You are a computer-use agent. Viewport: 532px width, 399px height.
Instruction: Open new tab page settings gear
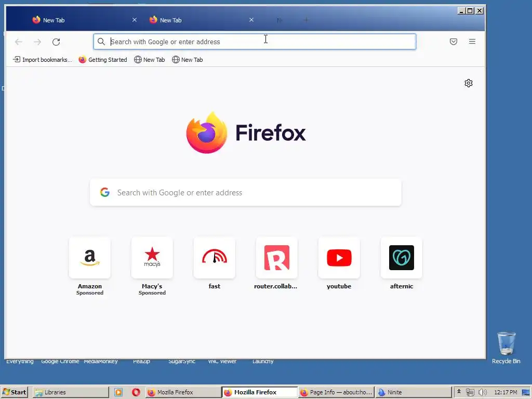(x=469, y=83)
